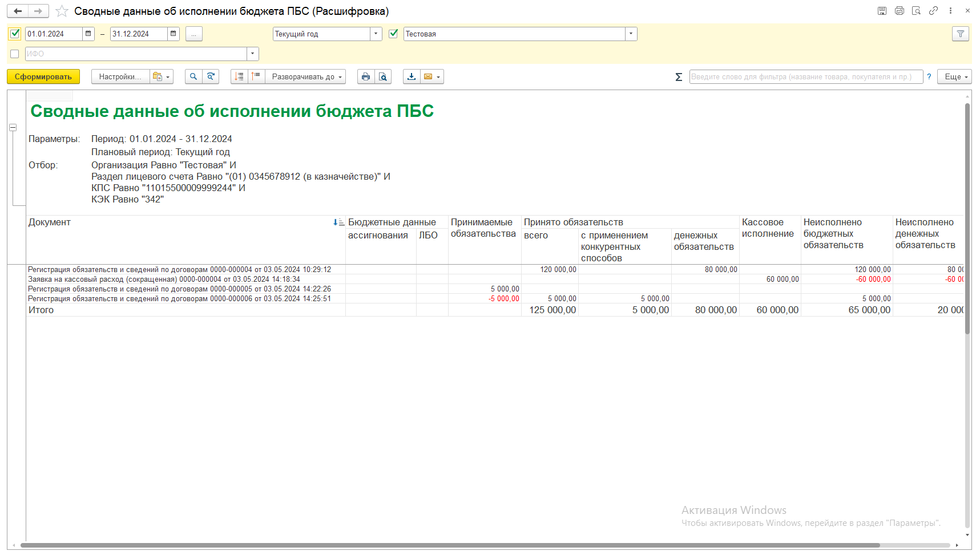Screen dimensions: 980x555
Task: Collapse the report parameters group toggle
Action: (x=13, y=128)
